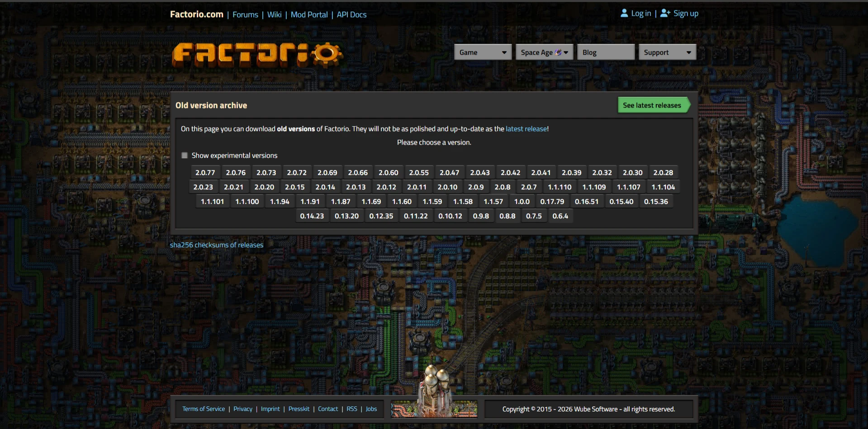
Task: Select version 0.10.12
Action: [x=451, y=216]
